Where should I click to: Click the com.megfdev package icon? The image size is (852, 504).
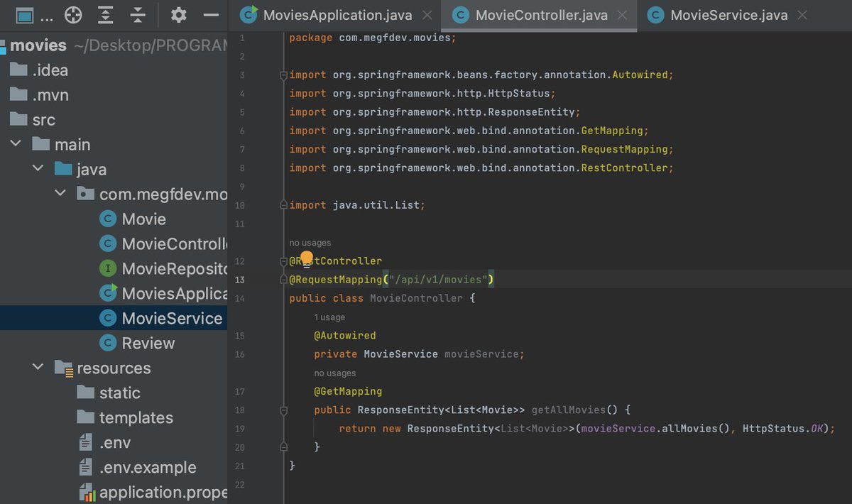coord(85,194)
